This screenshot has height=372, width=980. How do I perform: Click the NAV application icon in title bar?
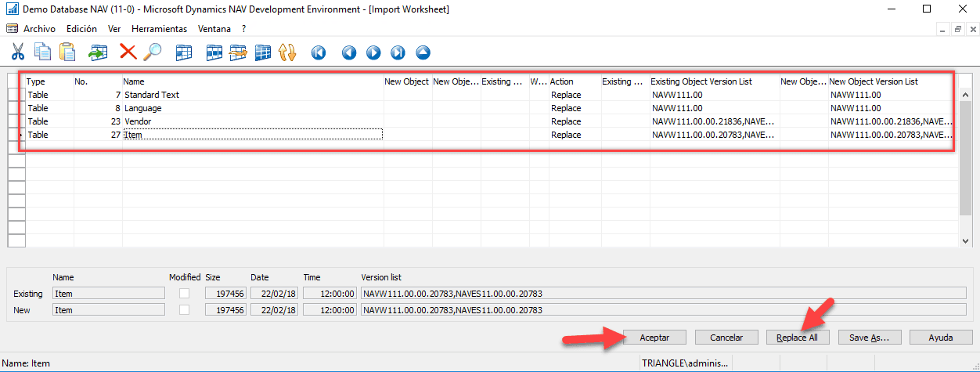(12, 9)
